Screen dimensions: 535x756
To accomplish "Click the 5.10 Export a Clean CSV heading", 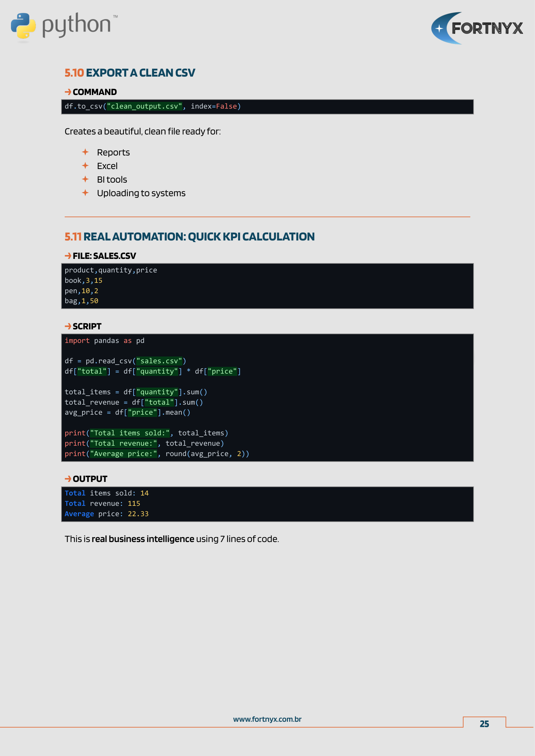I will coord(130,73).
